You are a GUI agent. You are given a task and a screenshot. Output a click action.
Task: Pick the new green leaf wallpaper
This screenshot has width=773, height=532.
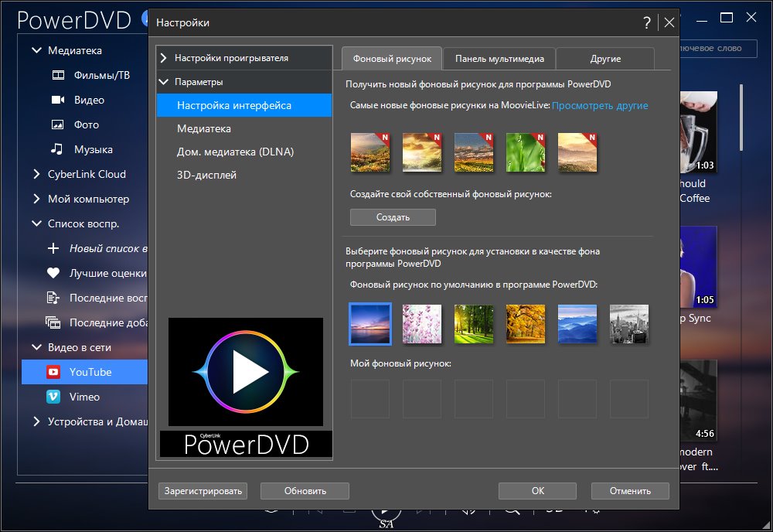tap(526, 152)
